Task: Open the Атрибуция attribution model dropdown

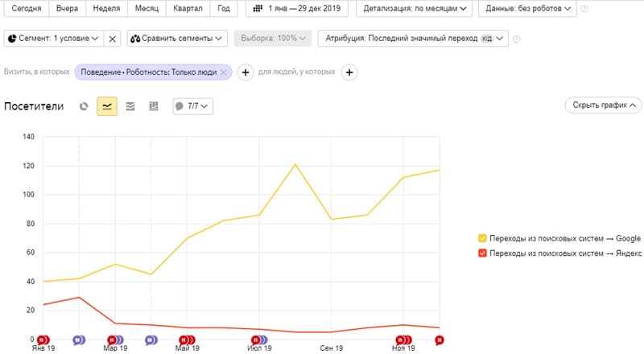Action: (x=413, y=39)
